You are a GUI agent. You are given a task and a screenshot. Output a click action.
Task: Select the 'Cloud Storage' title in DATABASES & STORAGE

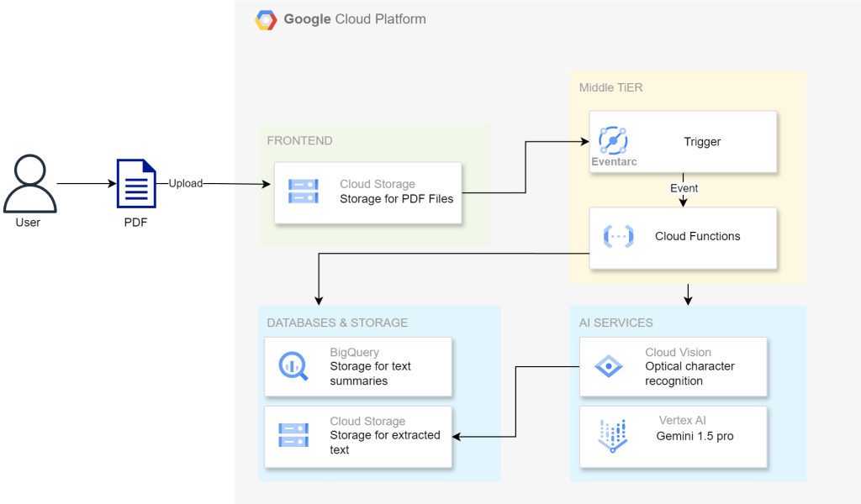point(367,421)
